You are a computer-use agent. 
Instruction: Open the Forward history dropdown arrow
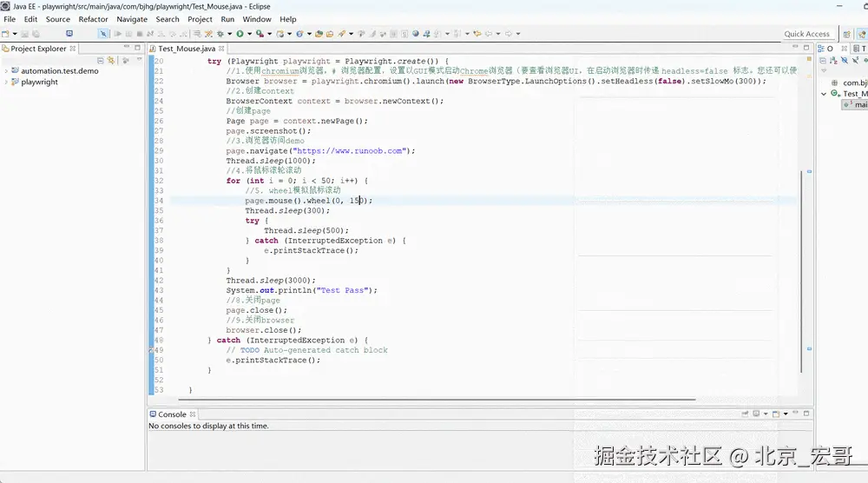(518, 34)
